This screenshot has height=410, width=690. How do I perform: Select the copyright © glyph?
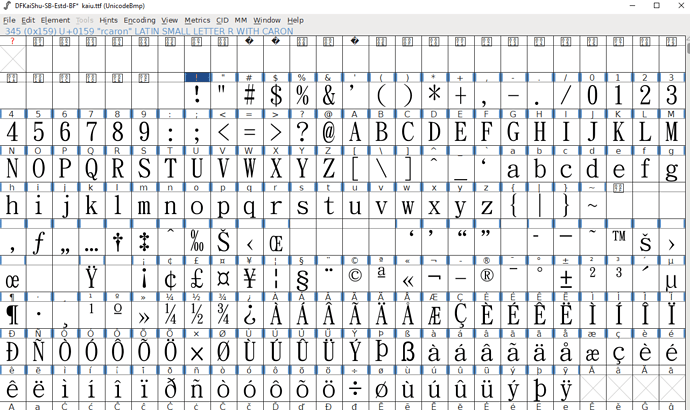click(356, 278)
